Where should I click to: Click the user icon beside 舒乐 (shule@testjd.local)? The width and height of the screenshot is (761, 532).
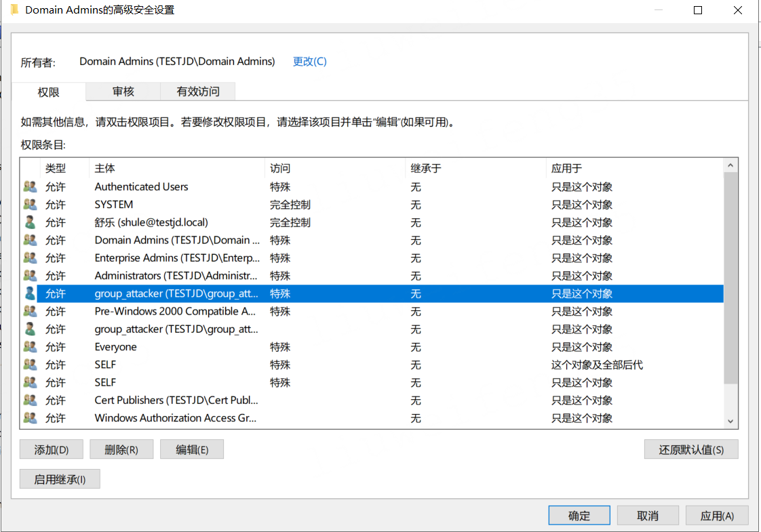(30, 222)
